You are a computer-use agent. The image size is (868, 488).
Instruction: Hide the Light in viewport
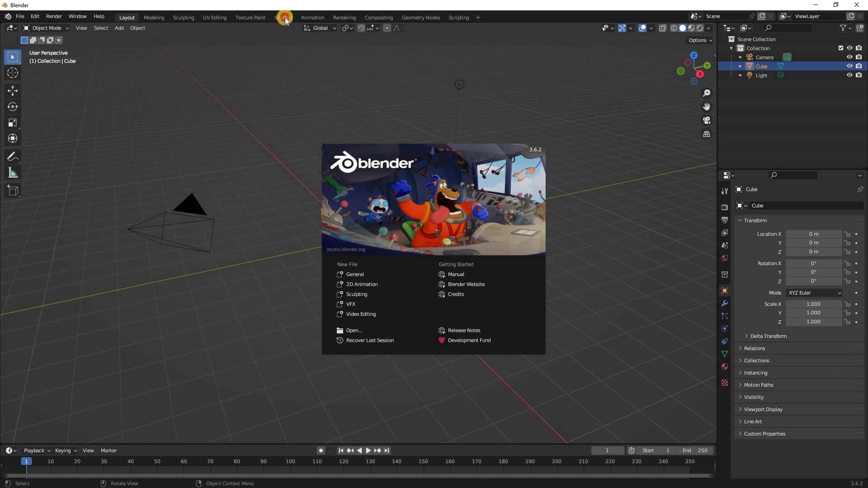pyautogui.click(x=849, y=75)
